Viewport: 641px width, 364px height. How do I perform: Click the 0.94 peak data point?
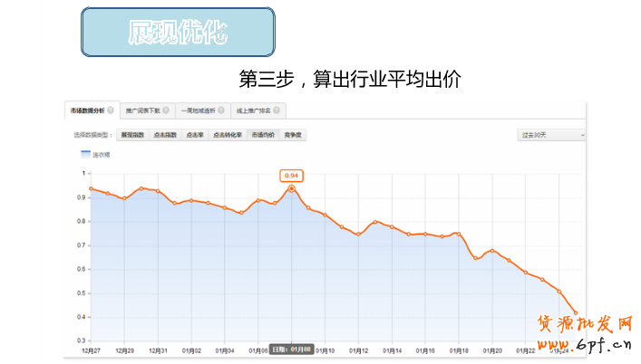point(291,188)
